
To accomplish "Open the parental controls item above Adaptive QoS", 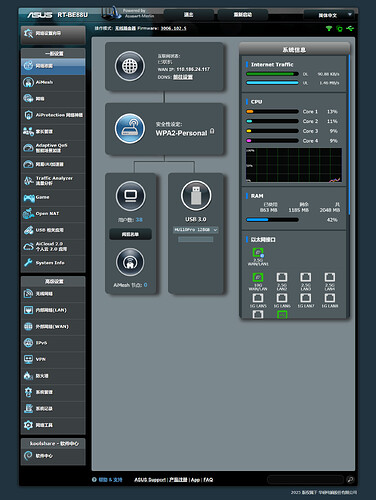I will click(x=53, y=131).
